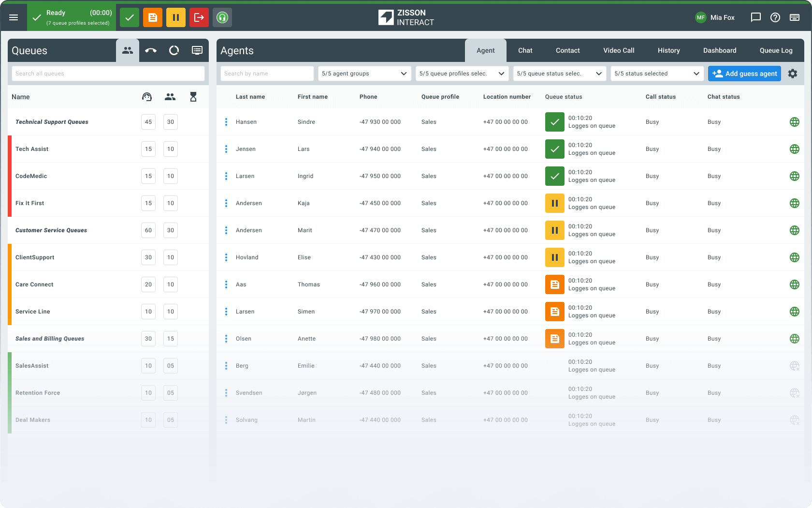
Task: Focus the Search all queues field
Action: pyautogui.click(x=108, y=74)
